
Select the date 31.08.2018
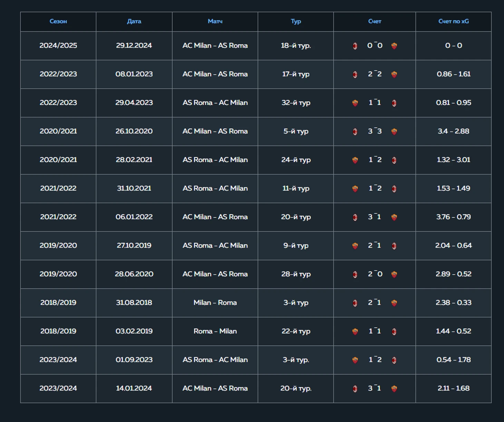(134, 303)
